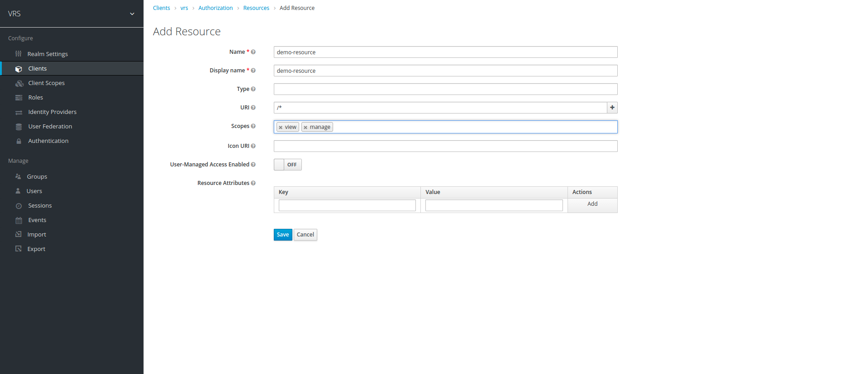
Task: Open the Sessions menu item
Action: 40,206
